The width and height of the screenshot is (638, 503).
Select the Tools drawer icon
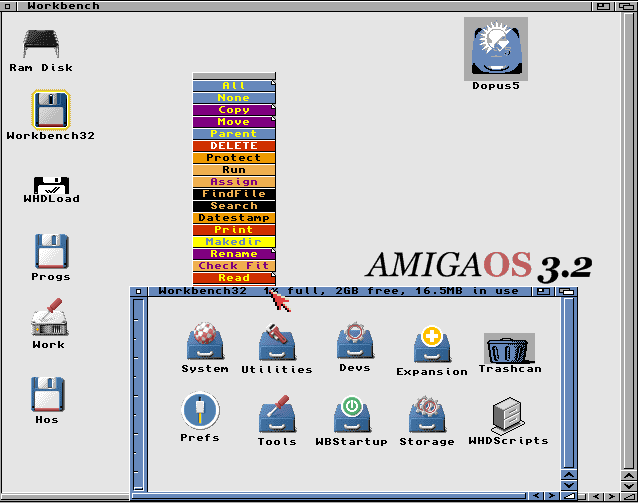coord(277,414)
